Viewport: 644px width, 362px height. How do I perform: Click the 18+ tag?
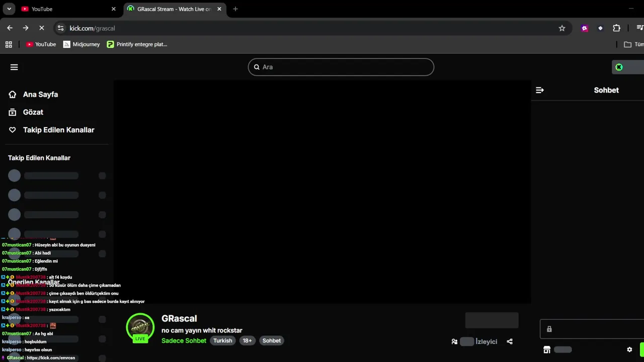tap(247, 340)
